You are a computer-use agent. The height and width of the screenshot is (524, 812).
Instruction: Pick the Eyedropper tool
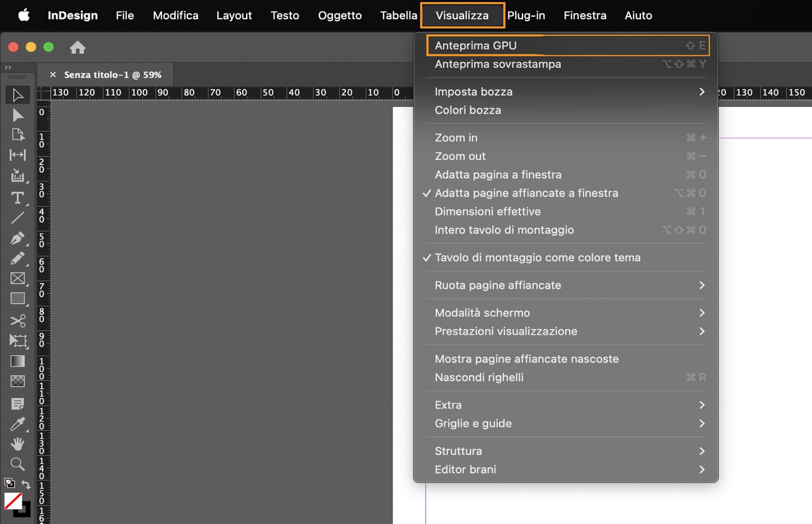17,424
